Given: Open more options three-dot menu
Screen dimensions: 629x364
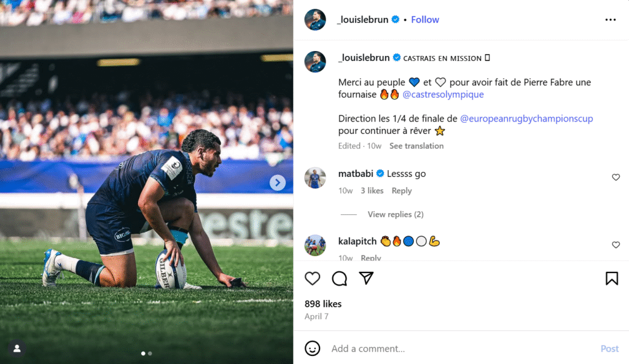Looking at the screenshot, I should coord(610,20).
